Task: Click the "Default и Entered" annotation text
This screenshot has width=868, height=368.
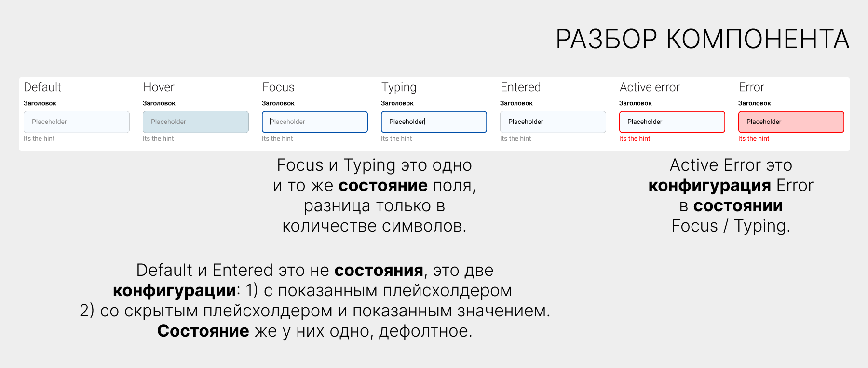Action: click(315, 300)
